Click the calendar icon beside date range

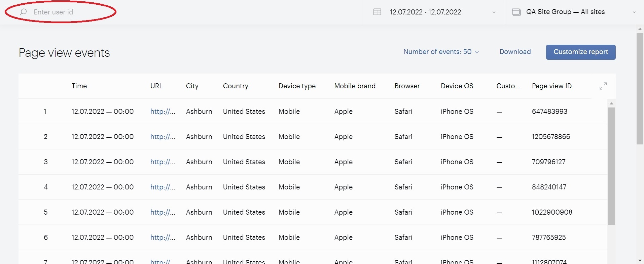[377, 12]
